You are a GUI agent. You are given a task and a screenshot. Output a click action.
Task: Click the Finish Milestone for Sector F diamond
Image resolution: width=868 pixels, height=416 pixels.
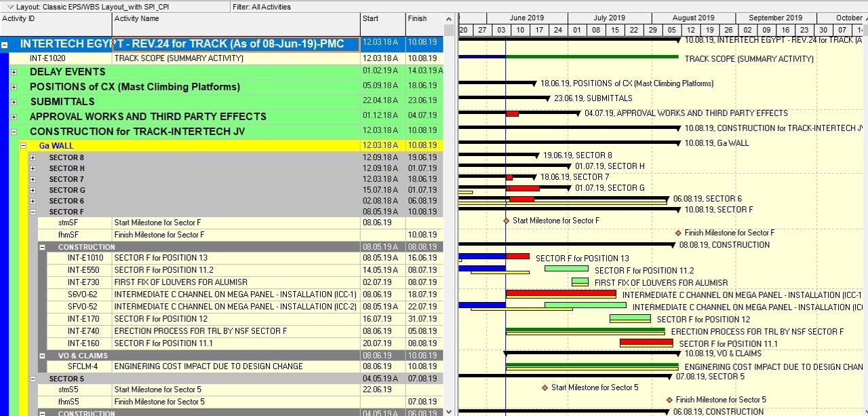(677, 233)
